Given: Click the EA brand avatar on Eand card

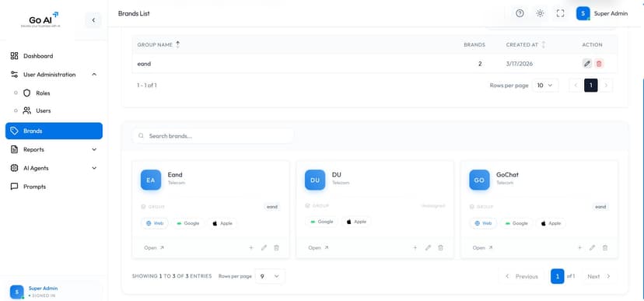Looking at the screenshot, I should pos(151,180).
